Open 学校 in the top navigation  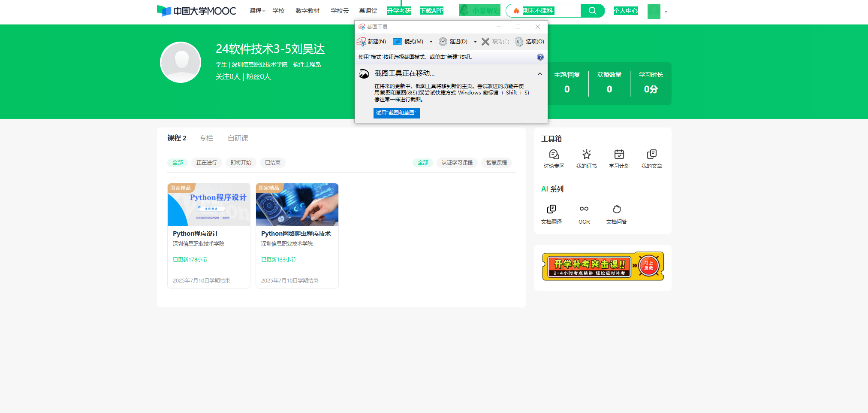pos(278,11)
